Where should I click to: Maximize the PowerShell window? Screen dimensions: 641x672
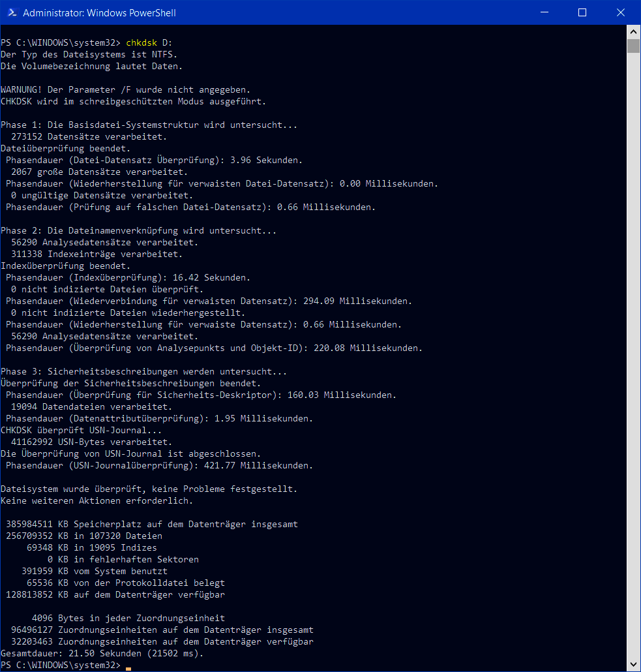pyautogui.click(x=582, y=12)
